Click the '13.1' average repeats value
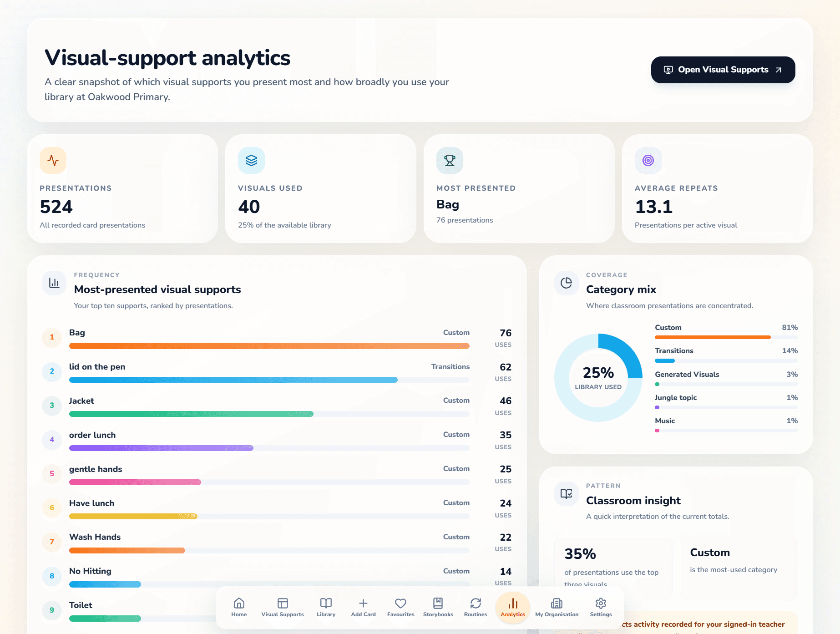This screenshot has height=634, width=840. point(653,207)
